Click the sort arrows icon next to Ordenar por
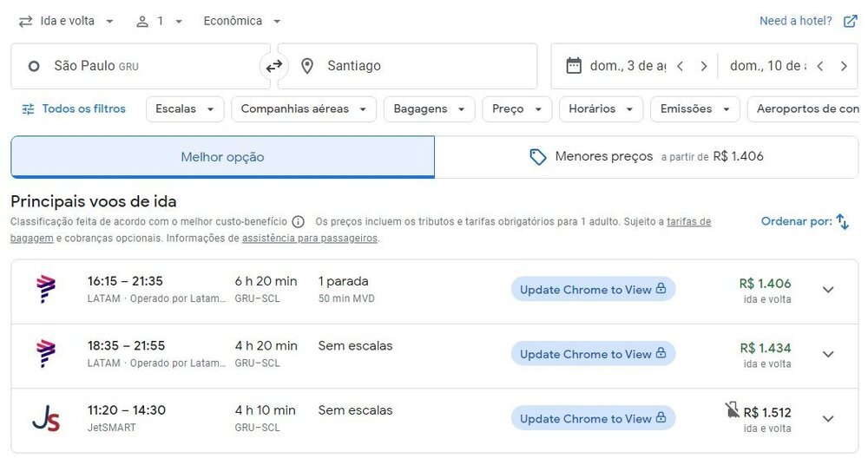This screenshot has height=465, width=868. tap(842, 222)
